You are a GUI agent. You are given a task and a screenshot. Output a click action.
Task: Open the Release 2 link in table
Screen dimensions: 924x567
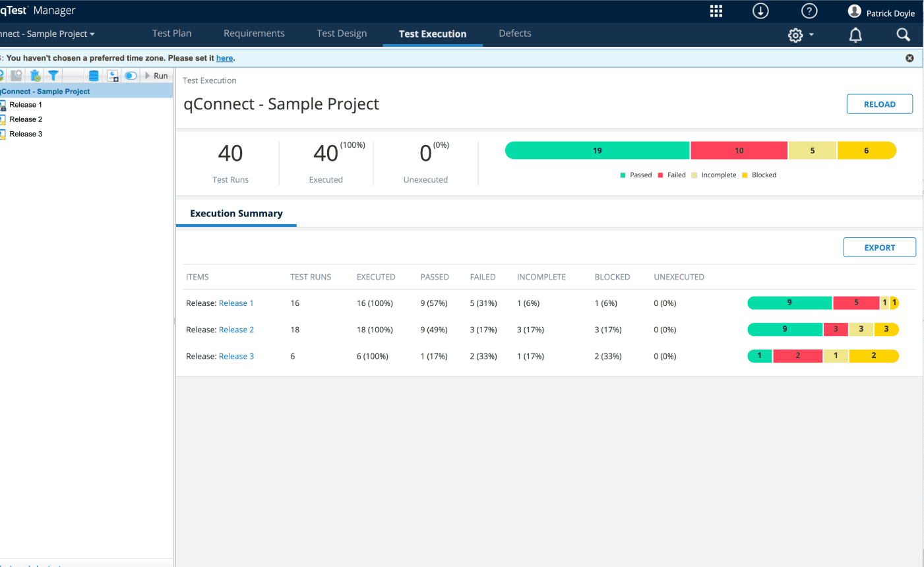[x=236, y=330]
